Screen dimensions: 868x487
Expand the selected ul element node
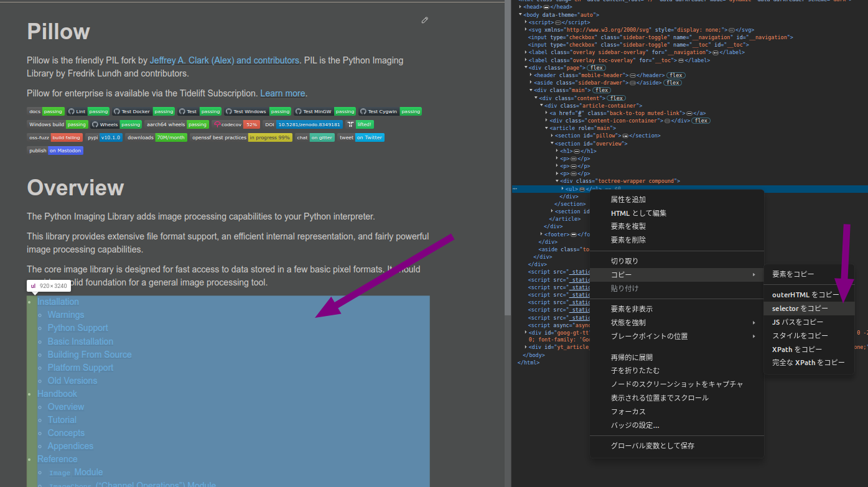pyautogui.click(x=562, y=188)
